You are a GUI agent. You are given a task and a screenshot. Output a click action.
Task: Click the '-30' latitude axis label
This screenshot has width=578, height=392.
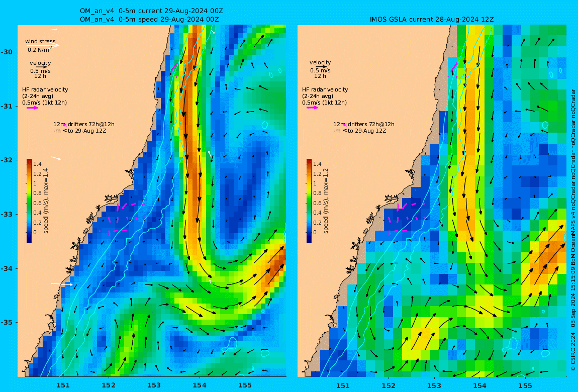click(6, 52)
